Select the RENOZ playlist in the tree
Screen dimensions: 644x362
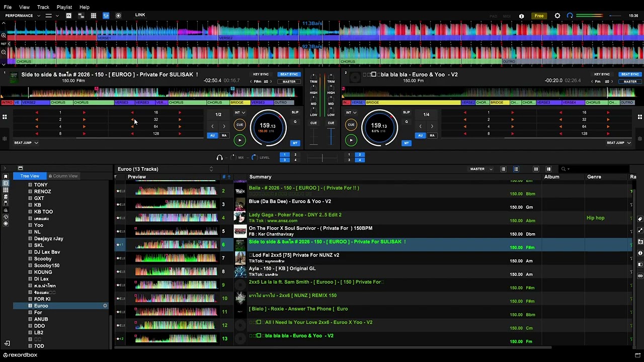pos(43,192)
